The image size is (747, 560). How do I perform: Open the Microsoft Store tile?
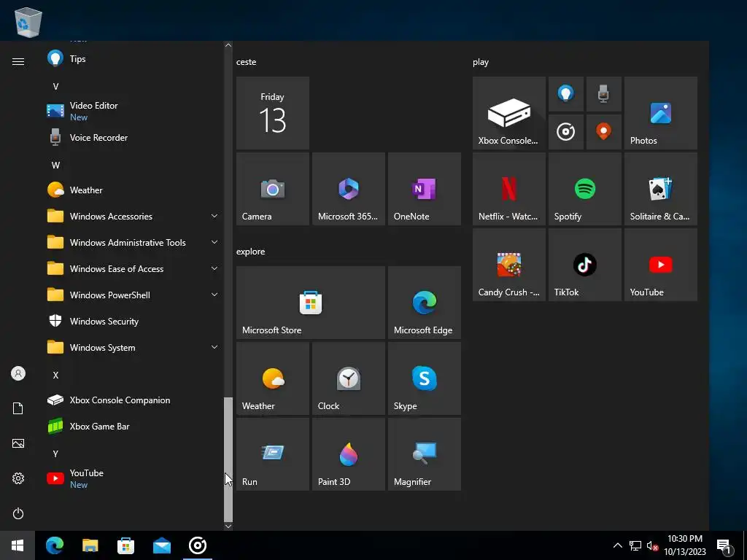[x=311, y=303]
